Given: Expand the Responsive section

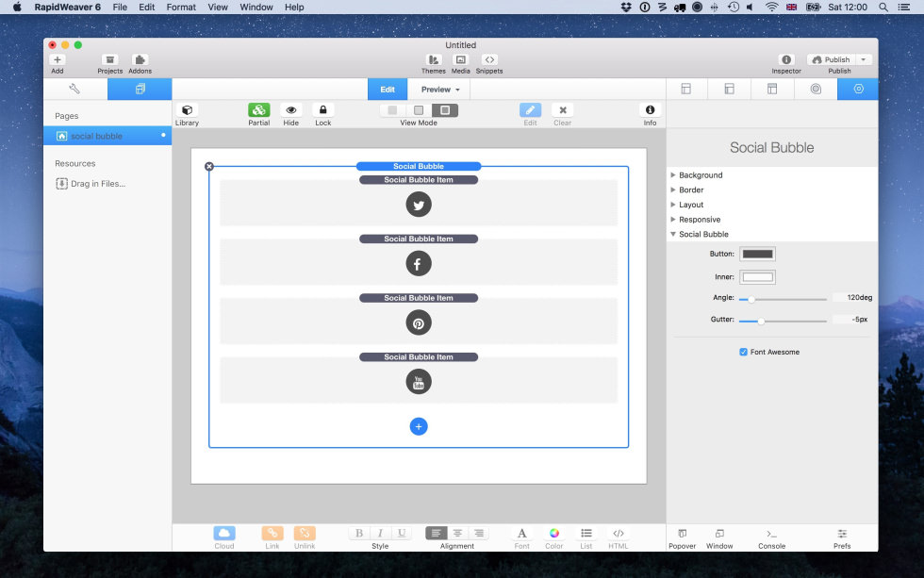Looking at the screenshot, I should (673, 219).
